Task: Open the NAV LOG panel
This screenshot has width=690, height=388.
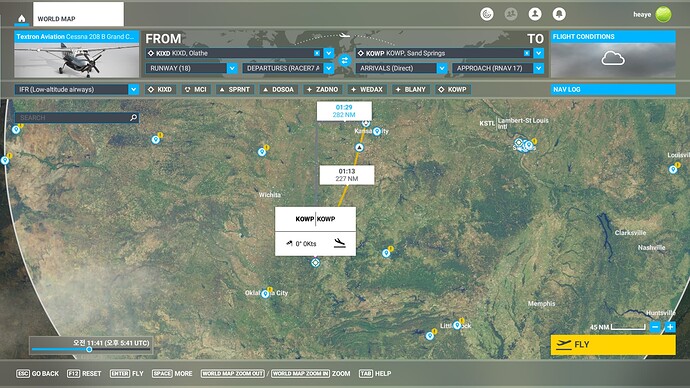Action: [613, 89]
